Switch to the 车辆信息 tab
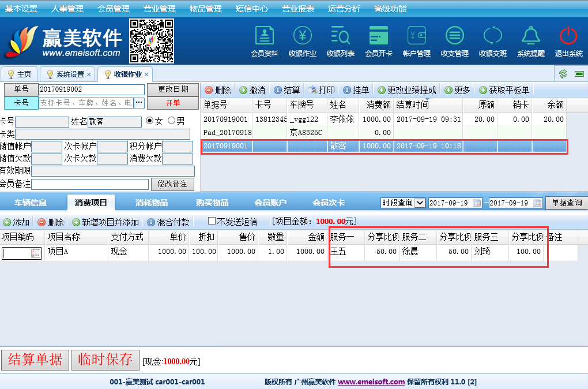This screenshot has height=389, width=588. (x=31, y=203)
